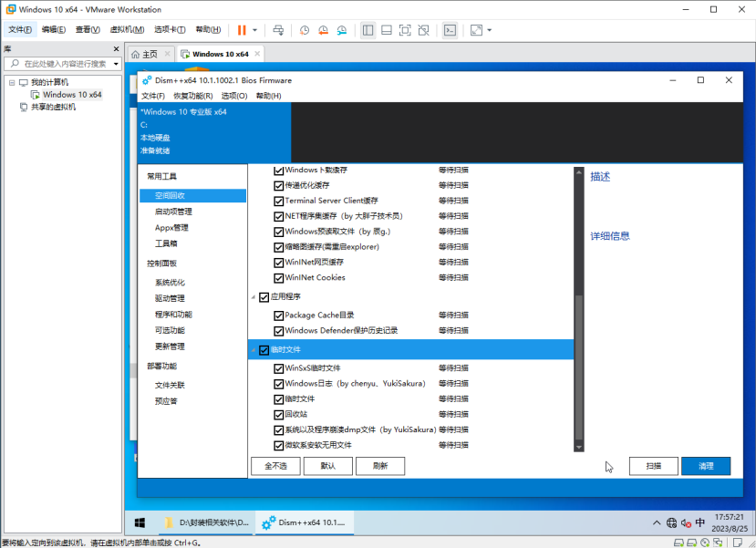Take a snapshot of this virtual machine
756x548 pixels.
click(x=305, y=30)
